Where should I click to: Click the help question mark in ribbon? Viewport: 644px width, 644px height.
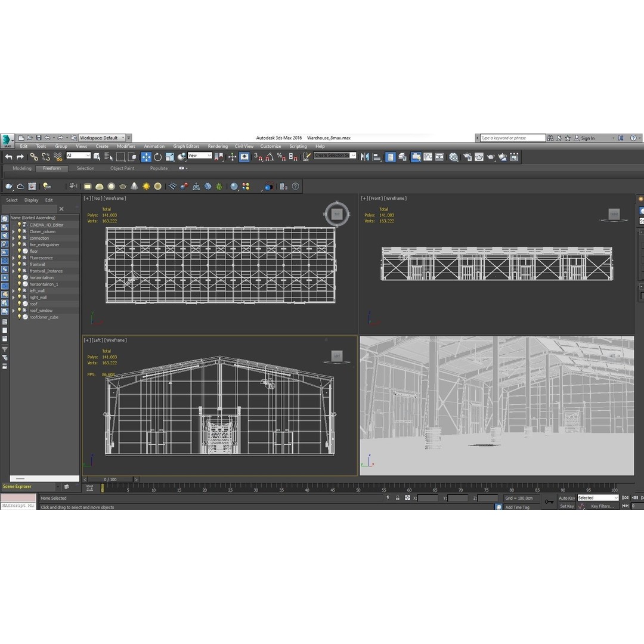pos(295,187)
